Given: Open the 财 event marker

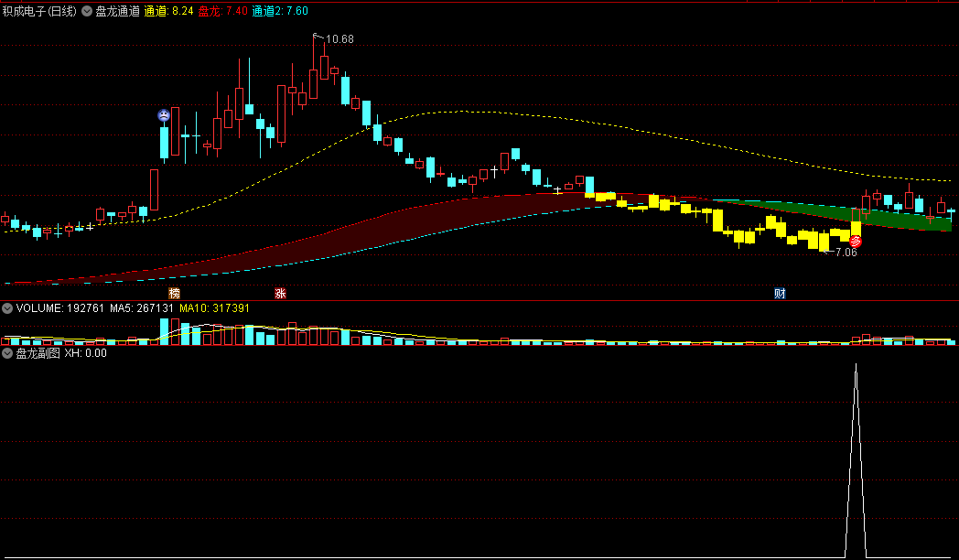Looking at the screenshot, I should pos(780,294).
